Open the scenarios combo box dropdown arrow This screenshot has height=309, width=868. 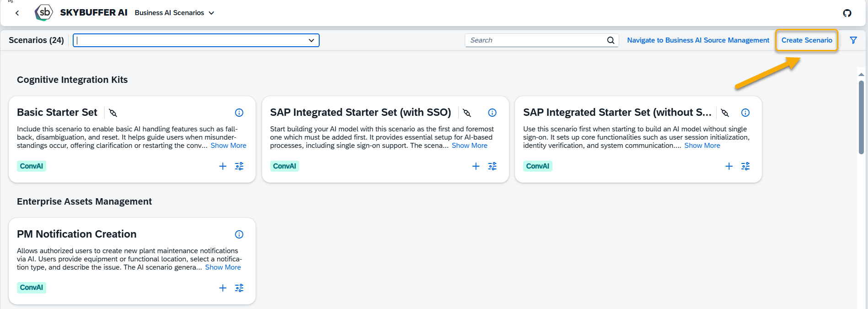pyautogui.click(x=311, y=40)
